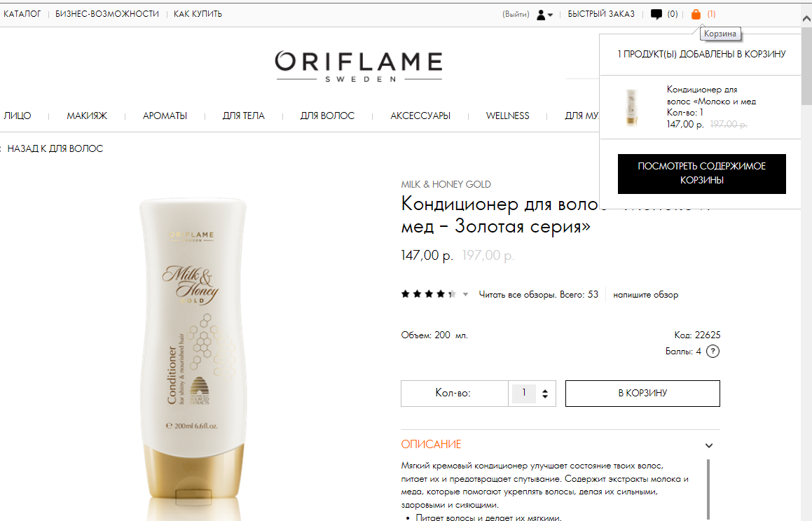Image resolution: width=812 pixels, height=521 pixels.
Task: Click the points help question mark icon
Action: click(713, 352)
